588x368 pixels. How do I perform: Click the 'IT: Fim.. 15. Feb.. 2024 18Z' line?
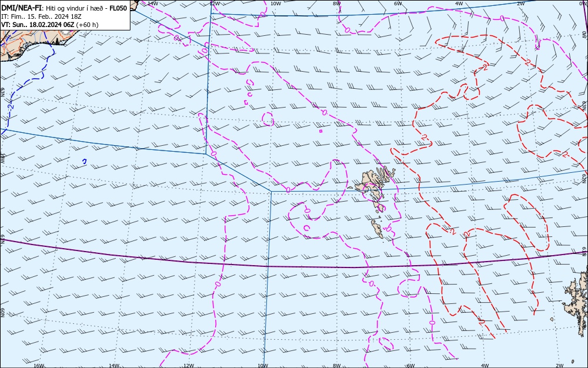(41, 16)
